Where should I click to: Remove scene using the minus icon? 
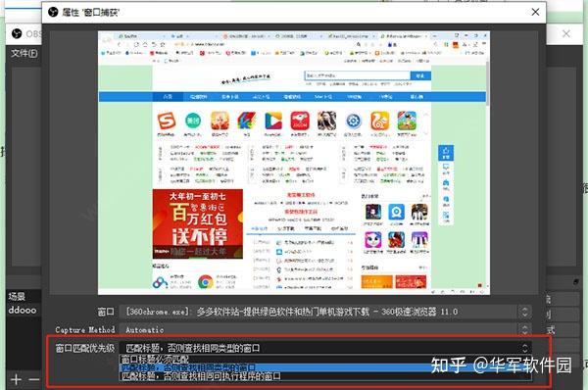(x=34, y=379)
